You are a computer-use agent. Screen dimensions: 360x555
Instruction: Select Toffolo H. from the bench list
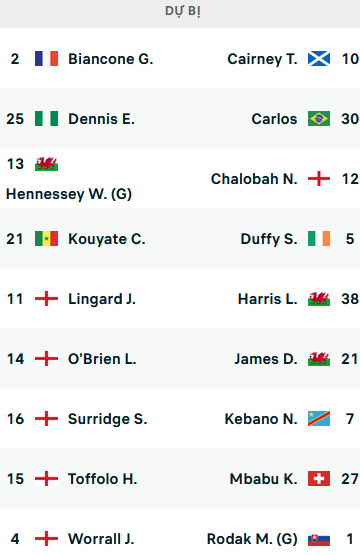coord(102,479)
